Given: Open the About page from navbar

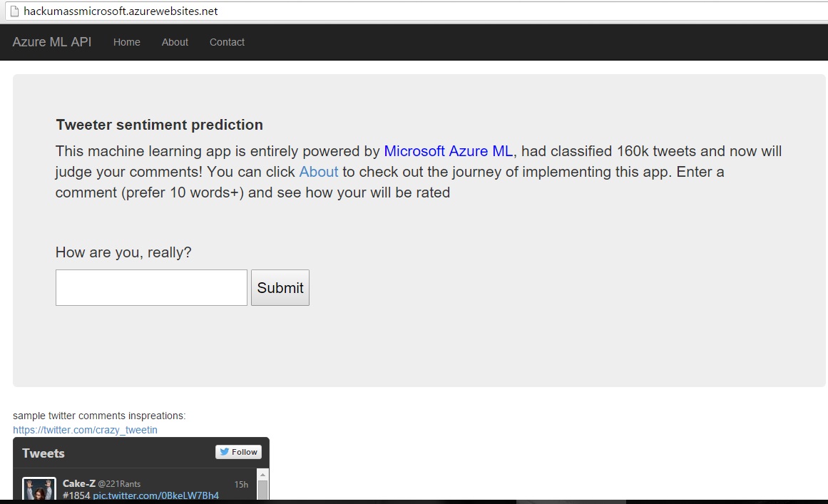Looking at the screenshot, I should (175, 42).
